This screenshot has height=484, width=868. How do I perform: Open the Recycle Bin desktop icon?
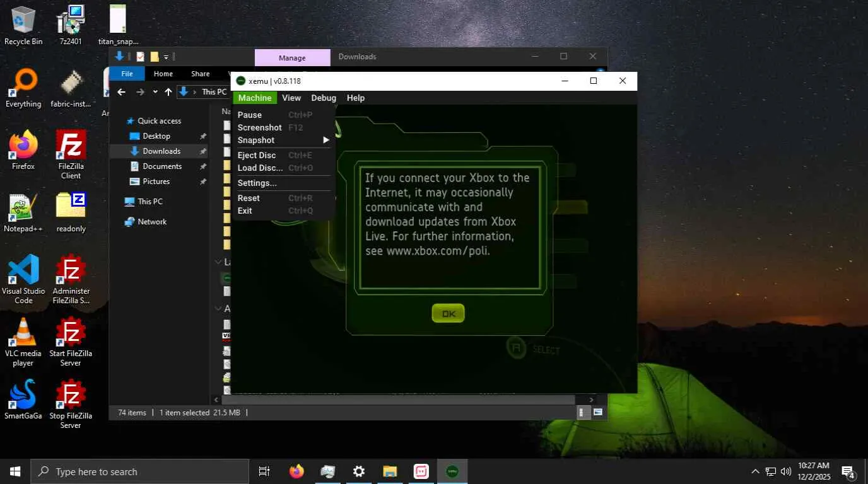point(23,25)
